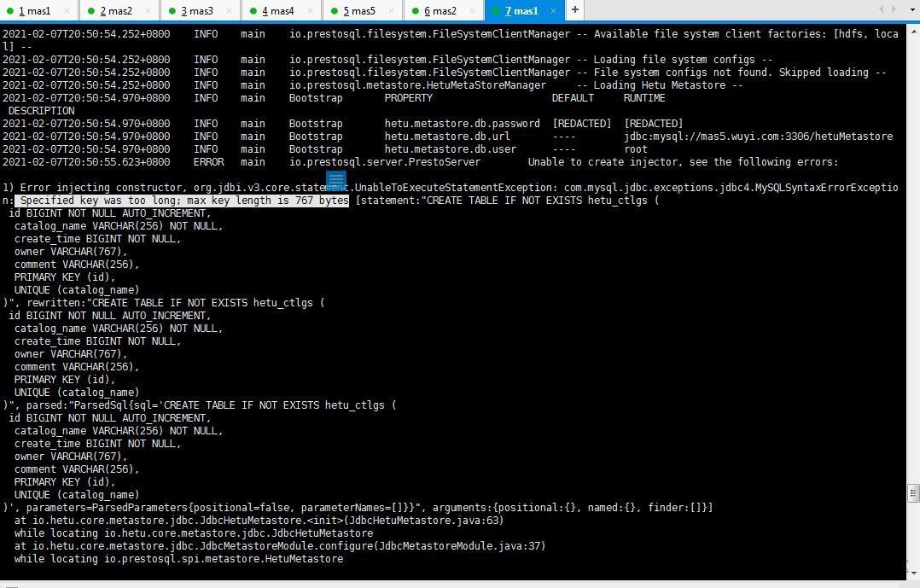Click green connection status dot on '4 mas4' tab

point(253,11)
